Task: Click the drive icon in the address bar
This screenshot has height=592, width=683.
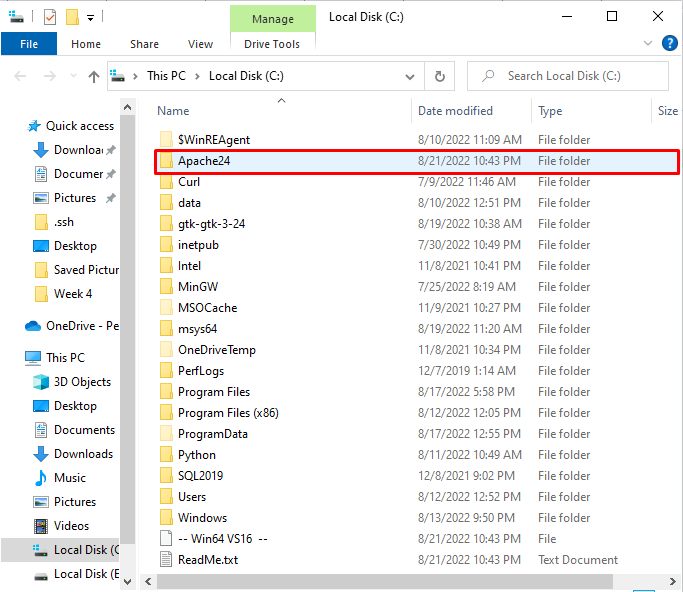Action: click(x=117, y=76)
